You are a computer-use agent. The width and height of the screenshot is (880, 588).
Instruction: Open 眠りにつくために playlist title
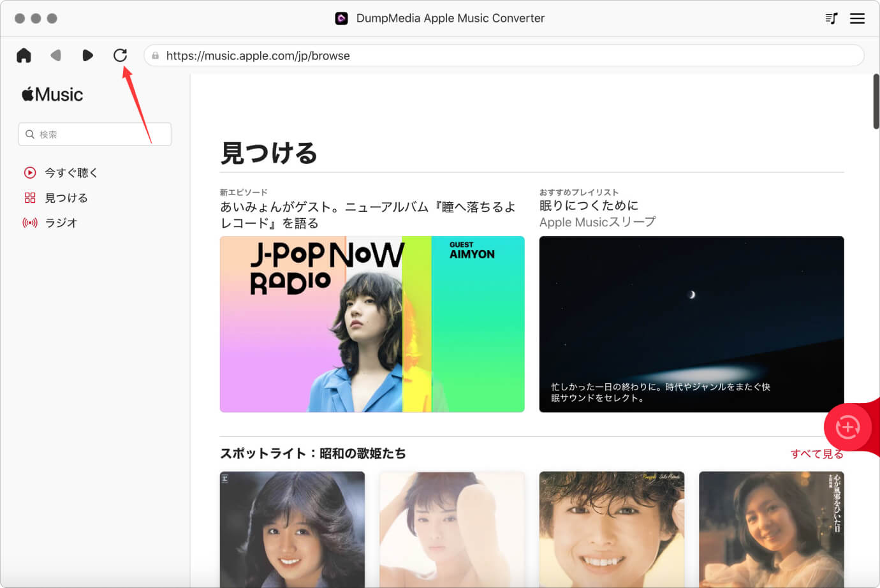(589, 205)
